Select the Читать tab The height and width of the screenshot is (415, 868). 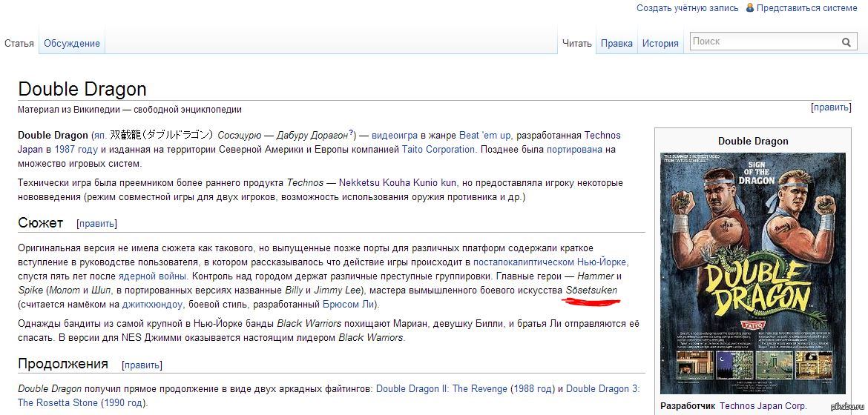(577, 43)
